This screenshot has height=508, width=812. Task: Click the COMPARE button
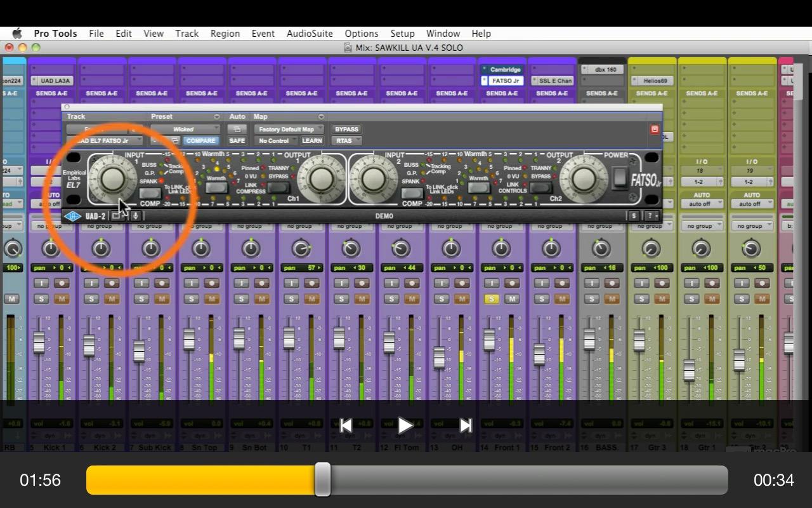point(200,141)
